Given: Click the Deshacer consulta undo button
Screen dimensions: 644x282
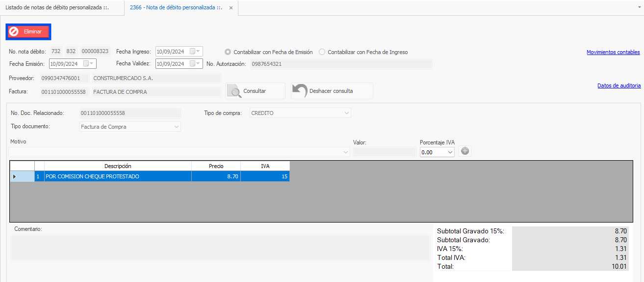Looking at the screenshot, I should coord(332,91).
